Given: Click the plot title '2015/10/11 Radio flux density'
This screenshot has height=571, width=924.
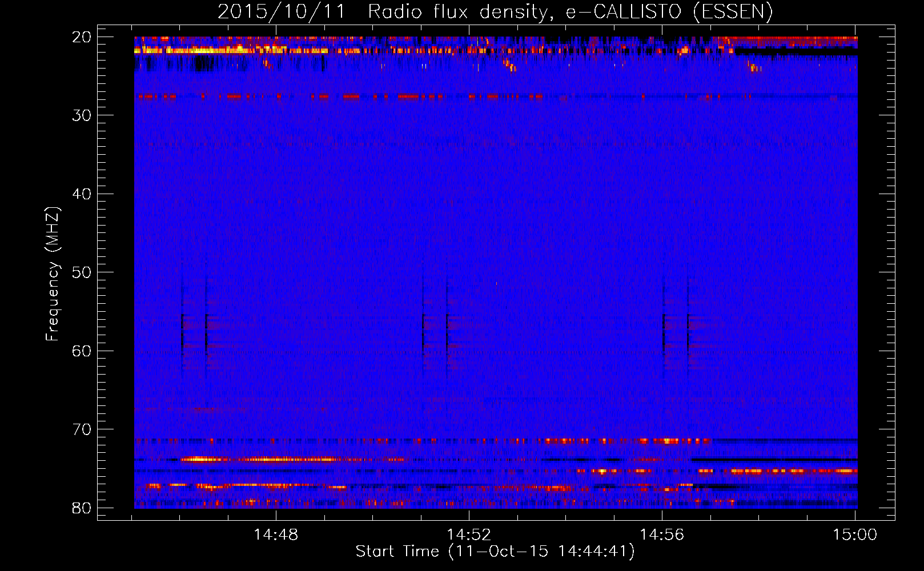Looking at the screenshot, I should 495,11.
